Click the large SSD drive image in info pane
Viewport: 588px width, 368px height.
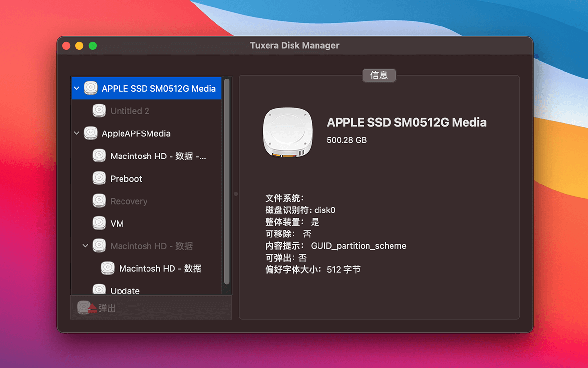(x=288, y=133)
